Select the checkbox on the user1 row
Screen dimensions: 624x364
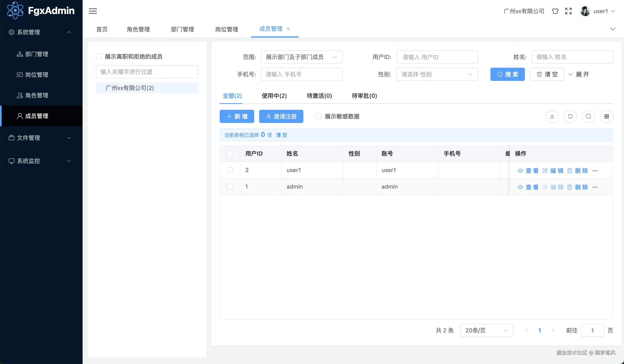click(230, 170)
